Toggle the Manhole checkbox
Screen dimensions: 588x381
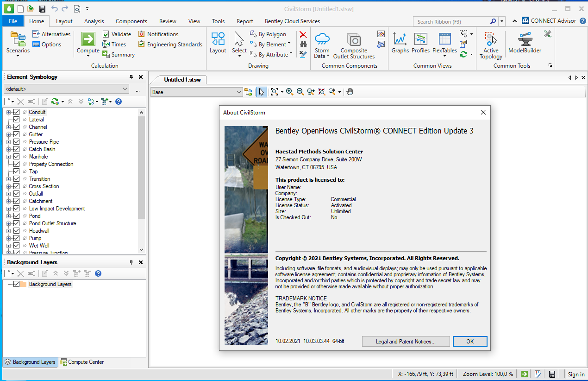[x=17, y=157]
